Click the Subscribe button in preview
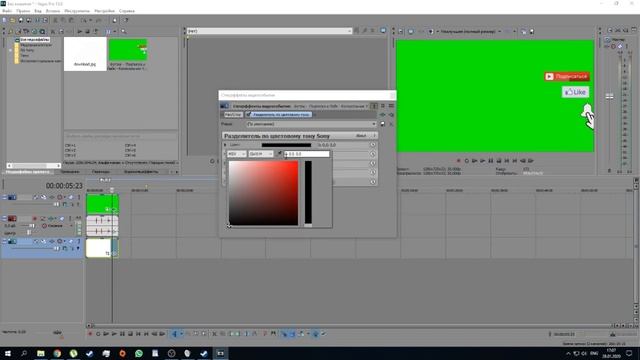 (x=567, y=76)
